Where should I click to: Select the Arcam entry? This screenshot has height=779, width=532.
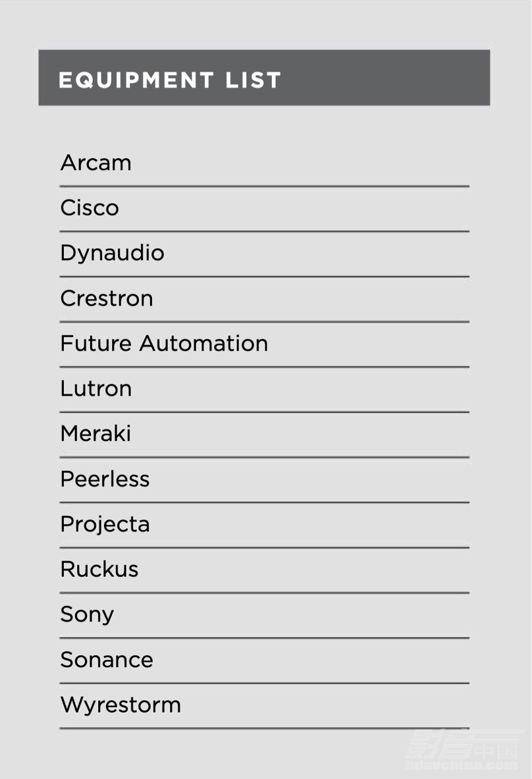(x=96, y=163)
